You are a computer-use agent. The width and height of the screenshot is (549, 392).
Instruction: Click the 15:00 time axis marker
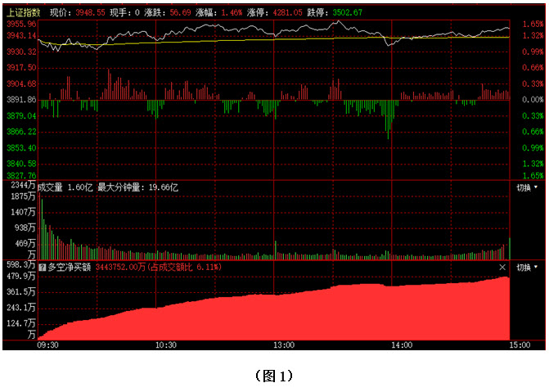(519, 345)
